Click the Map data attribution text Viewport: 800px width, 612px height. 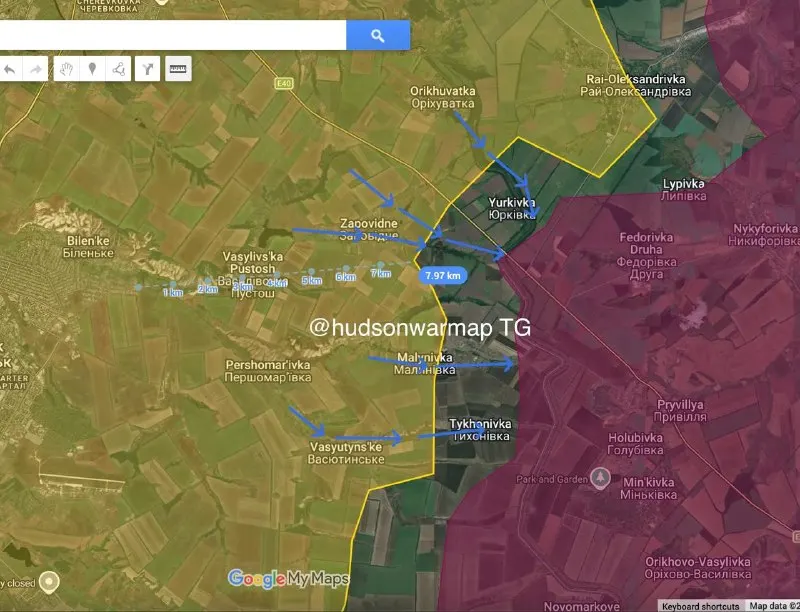[773, 606]
